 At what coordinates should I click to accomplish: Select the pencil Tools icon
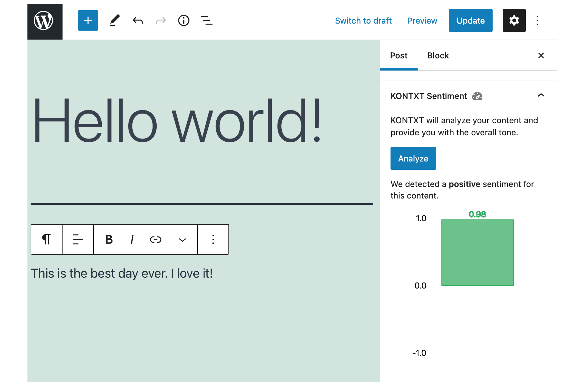click(115, 20)
